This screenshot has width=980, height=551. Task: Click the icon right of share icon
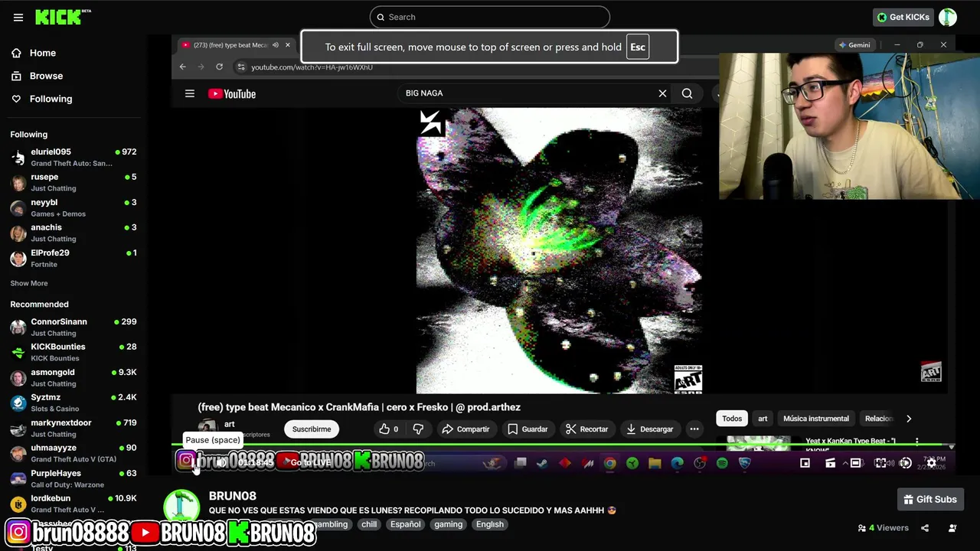(x=952, y=528)
